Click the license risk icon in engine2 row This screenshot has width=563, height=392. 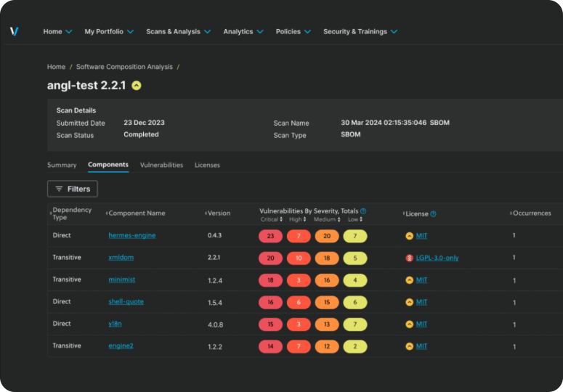pos(409,346)
